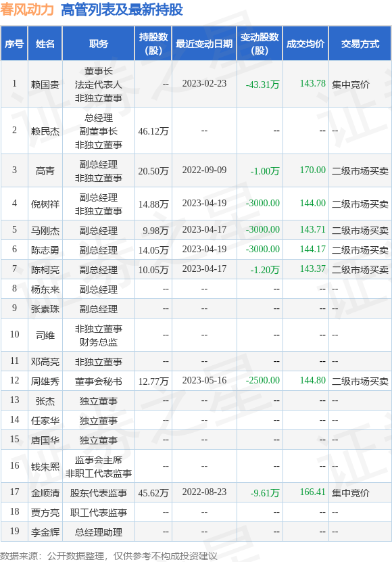This screenshot has width=392, height=562.
Task: Click the name 任家华
Action: (x=45, y=421)
